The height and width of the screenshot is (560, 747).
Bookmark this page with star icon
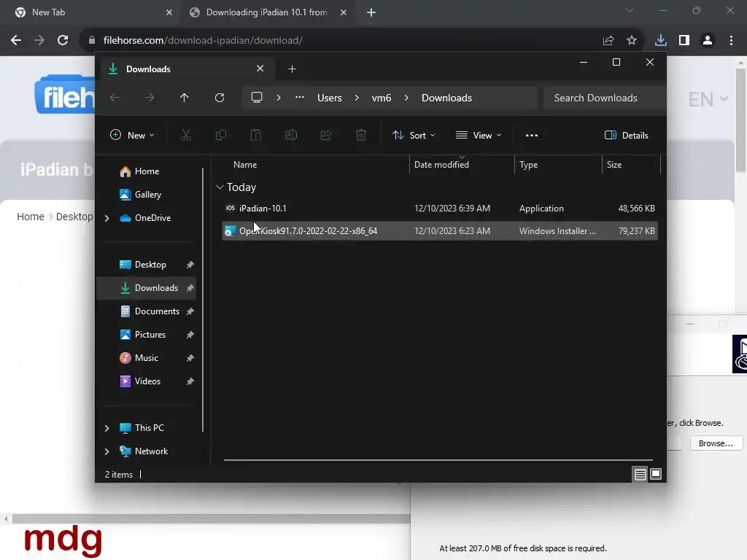632,41
